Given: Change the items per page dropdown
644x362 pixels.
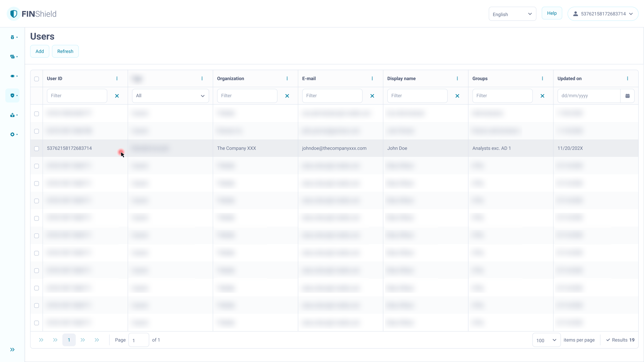Looking at the screenshot, I should tap(546, 340).
